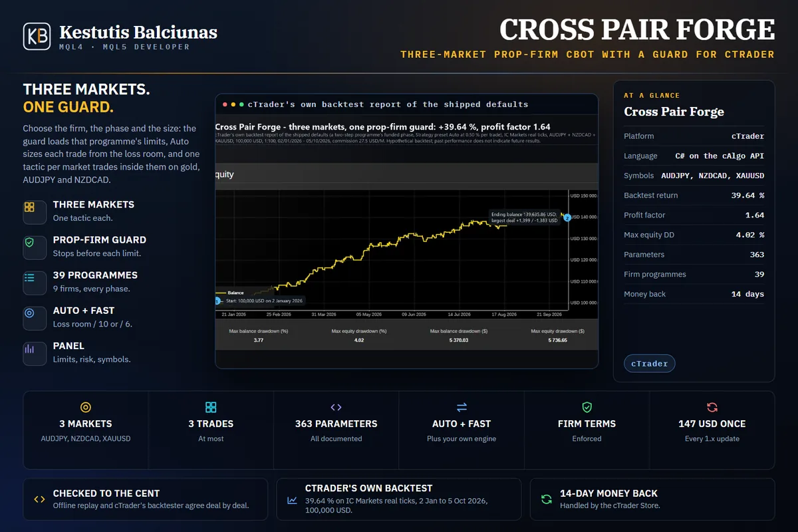798x532 pixels.
Task: Click the 14-Day Money Back refresh icon
Action: pos(546,499)
